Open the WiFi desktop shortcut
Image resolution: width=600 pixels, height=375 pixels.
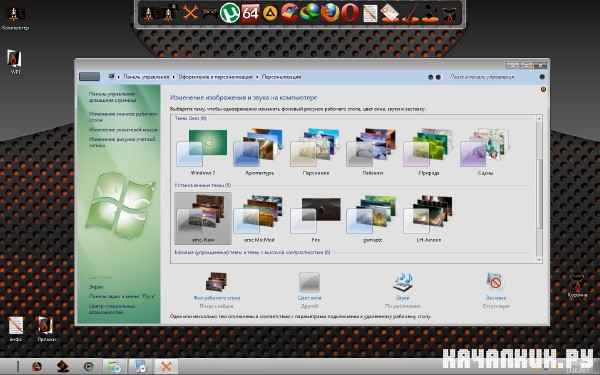pos(15,62)
